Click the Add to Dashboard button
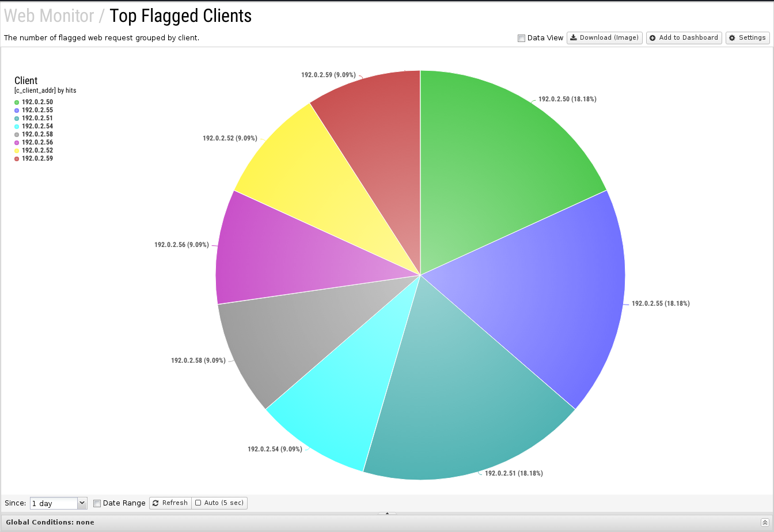This screenshot has height=532, width=774. coord(684,38)
